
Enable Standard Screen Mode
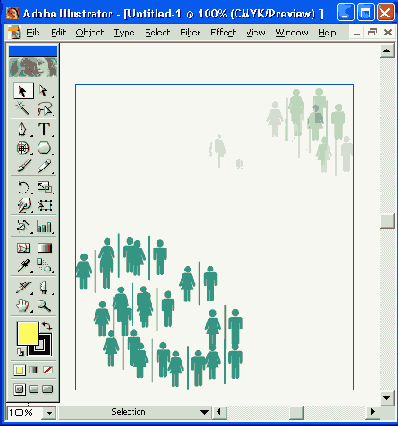pos(19,389)
